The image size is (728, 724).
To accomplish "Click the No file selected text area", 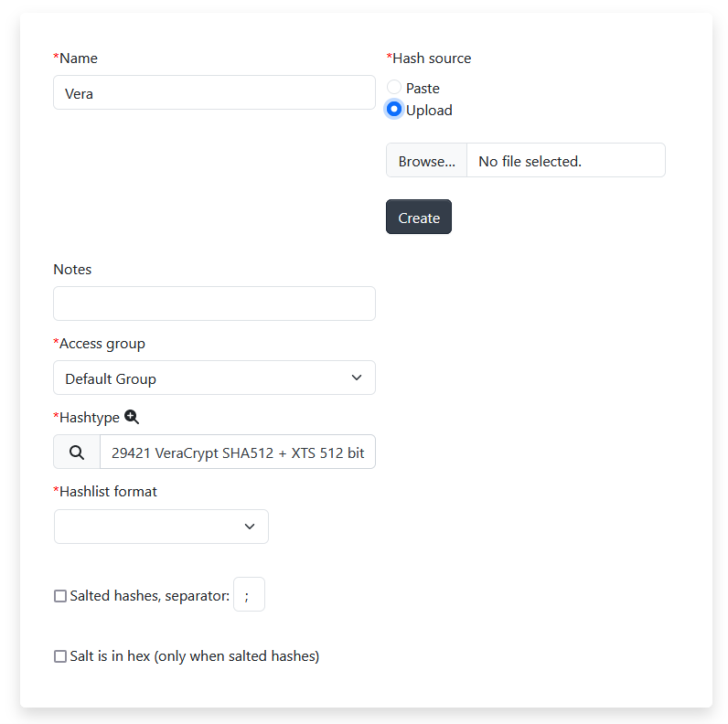I will [x=566, y=161].
